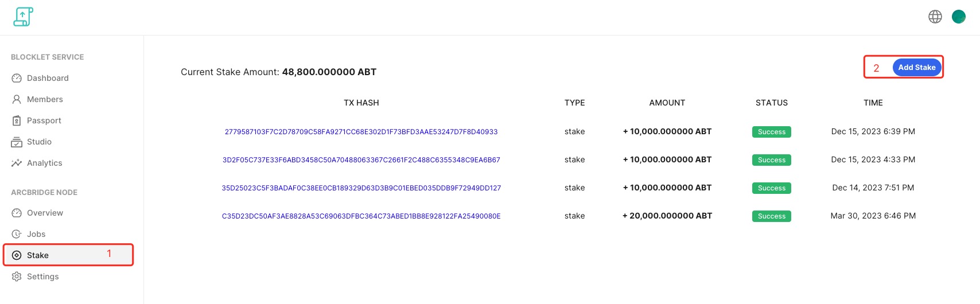This screenshot has width=980, height=304.
Task: Open the Members page
Action: (x=45, y=99)
